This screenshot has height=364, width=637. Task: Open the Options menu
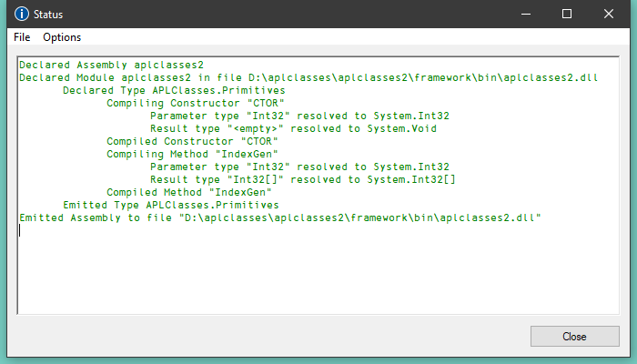pos(62,37)
